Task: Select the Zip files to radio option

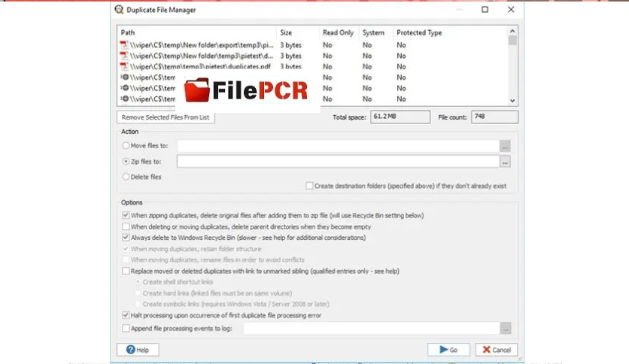Action: [x=126, y=161]
